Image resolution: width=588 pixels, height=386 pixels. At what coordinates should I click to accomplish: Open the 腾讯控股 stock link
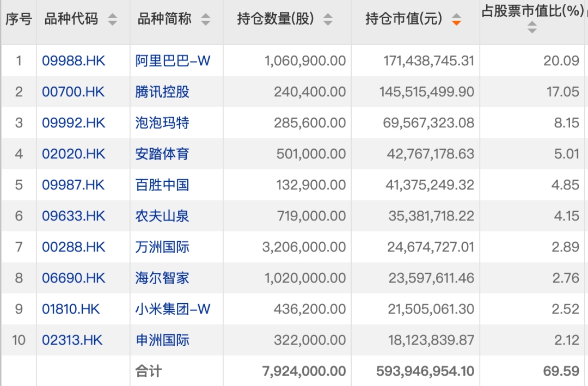click(x=162, y=92)
